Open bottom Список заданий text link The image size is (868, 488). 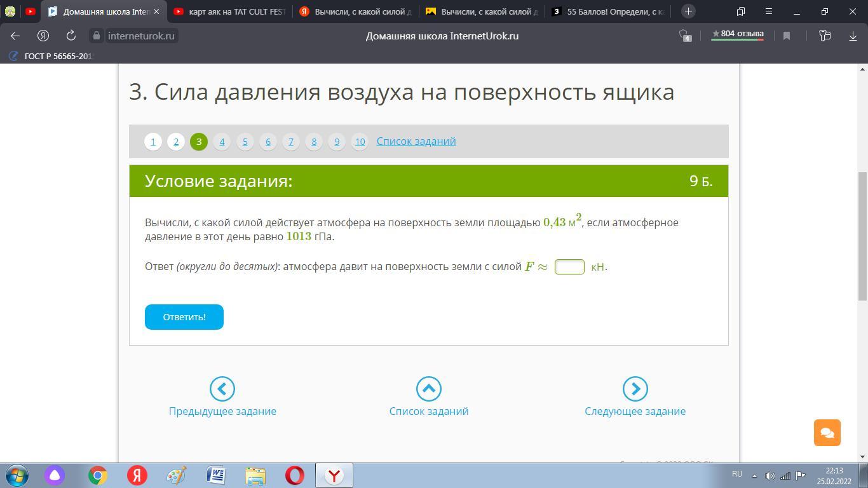pos(428,411)
